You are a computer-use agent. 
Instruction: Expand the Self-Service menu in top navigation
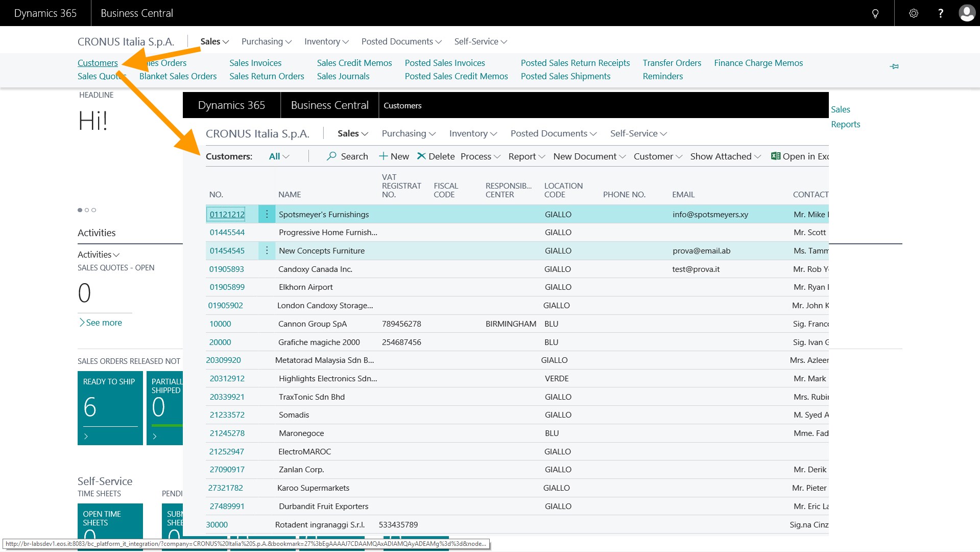coord(481,41)
